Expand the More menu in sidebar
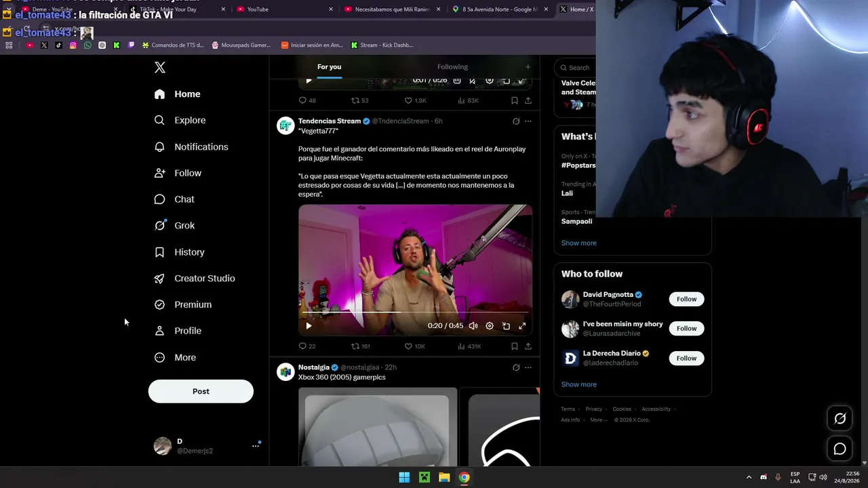Screen dimensions: 868x488 pos(175,357)
